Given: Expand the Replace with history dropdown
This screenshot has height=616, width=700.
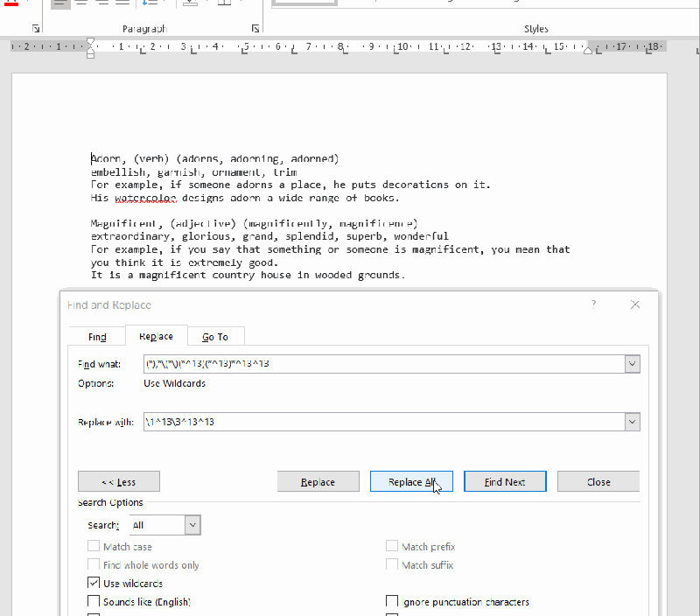Looking at the screenshot, I should (632, 422).
